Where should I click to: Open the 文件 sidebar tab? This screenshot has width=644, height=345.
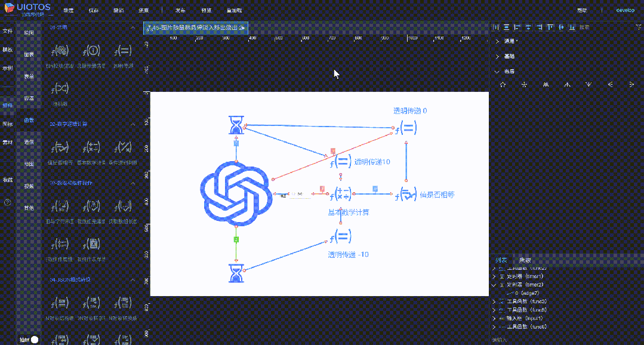tap(7, 31)
